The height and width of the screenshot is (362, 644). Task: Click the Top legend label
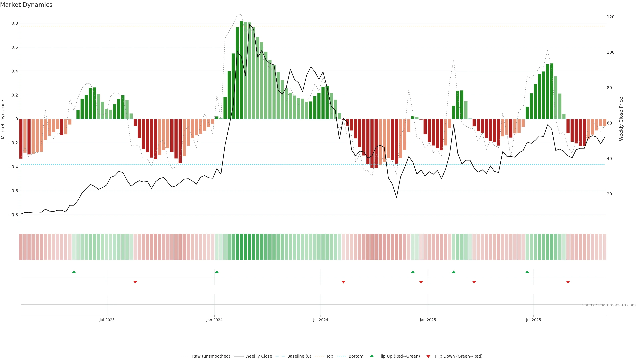pos(330,356)
